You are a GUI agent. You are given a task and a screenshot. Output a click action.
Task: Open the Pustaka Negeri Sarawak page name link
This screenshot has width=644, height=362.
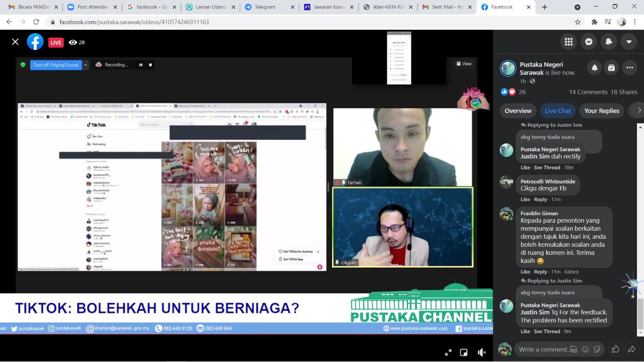coord(541,68)
